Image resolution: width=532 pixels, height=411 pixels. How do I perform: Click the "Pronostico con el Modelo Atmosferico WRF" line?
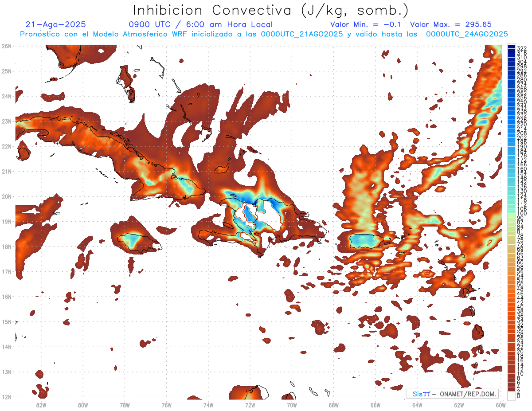coord(264,34)
